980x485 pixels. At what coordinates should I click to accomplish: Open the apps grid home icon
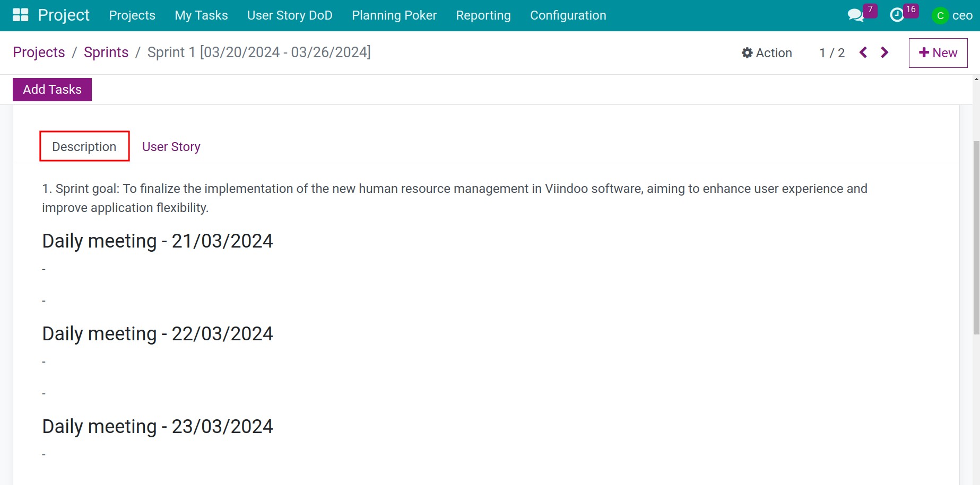tap(20, 15)
